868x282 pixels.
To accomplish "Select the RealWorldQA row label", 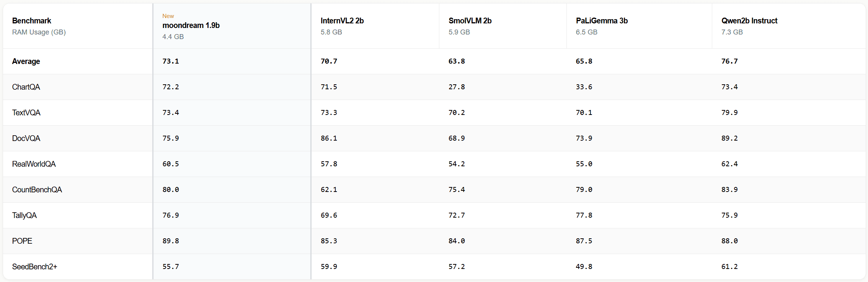I will pyautogui.click(x=34, y=164).
